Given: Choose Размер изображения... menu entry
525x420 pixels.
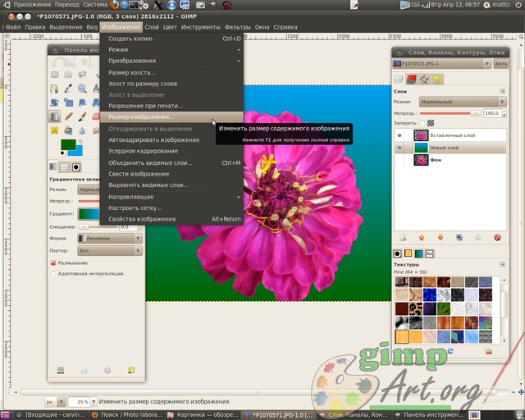Looking at the screenshot, I should [171, 116].
